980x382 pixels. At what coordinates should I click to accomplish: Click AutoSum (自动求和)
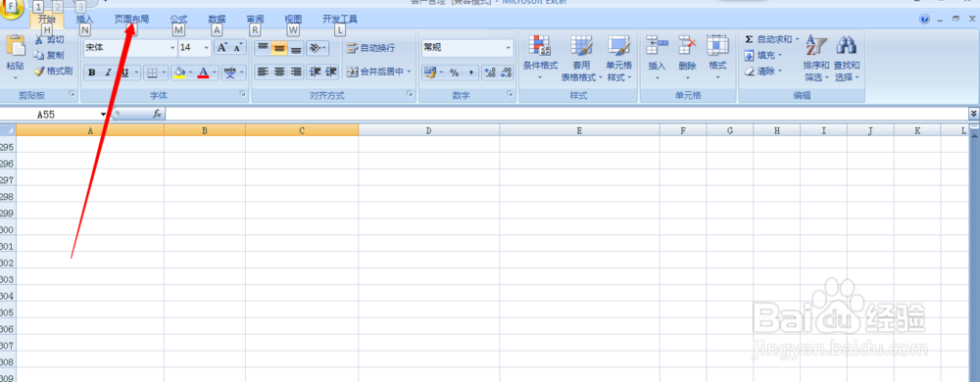tap(768, 39)
